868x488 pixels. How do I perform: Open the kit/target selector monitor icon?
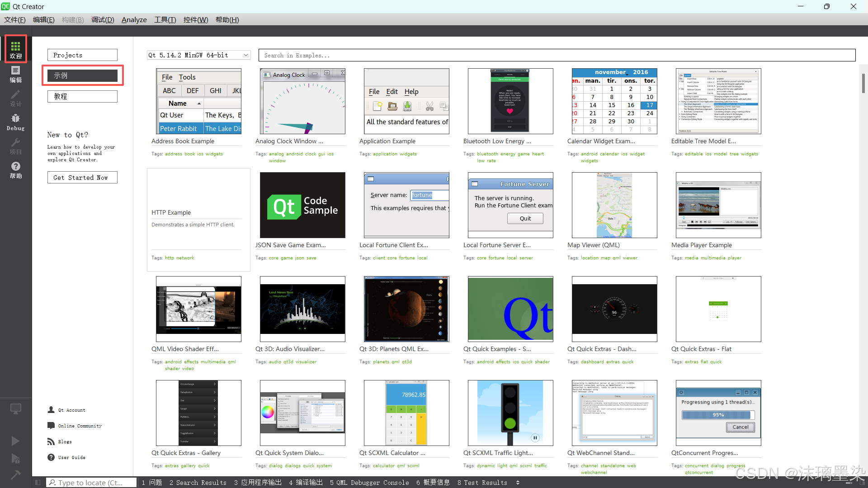click(x=16, y=409)
